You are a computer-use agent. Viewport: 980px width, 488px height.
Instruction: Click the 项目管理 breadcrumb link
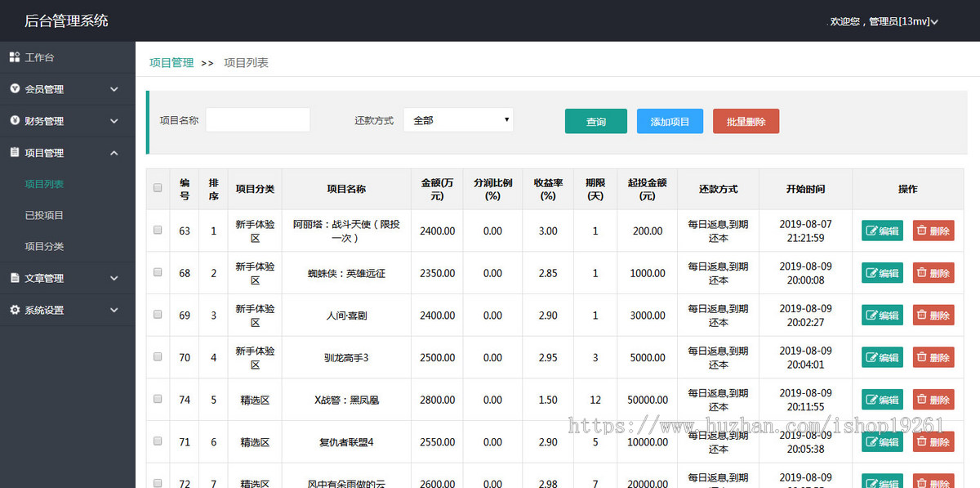click(171, 62)
